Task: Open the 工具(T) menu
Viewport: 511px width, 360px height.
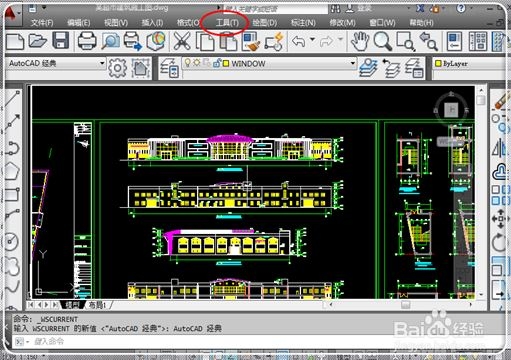Action: (x=227, y=22)
